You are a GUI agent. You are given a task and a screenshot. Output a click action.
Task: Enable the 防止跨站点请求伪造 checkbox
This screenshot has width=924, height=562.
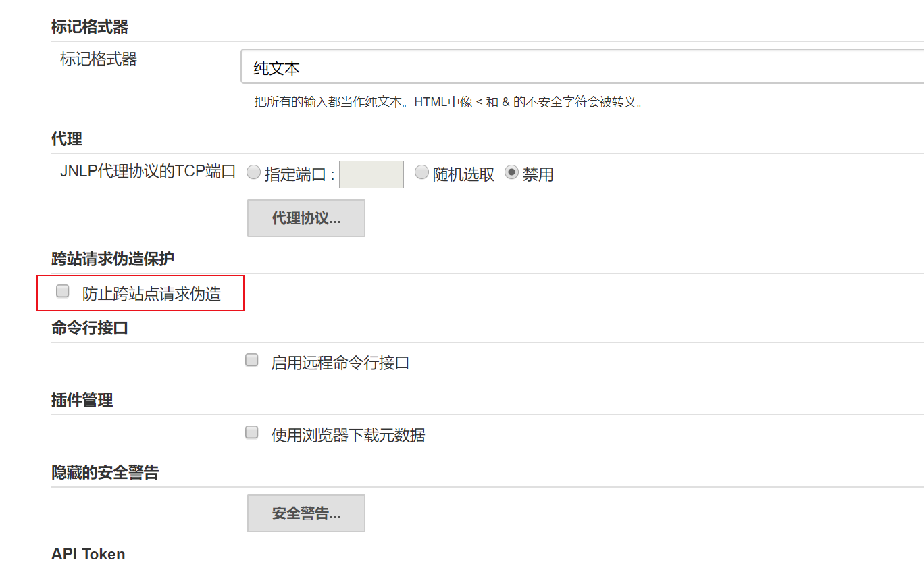63,292
